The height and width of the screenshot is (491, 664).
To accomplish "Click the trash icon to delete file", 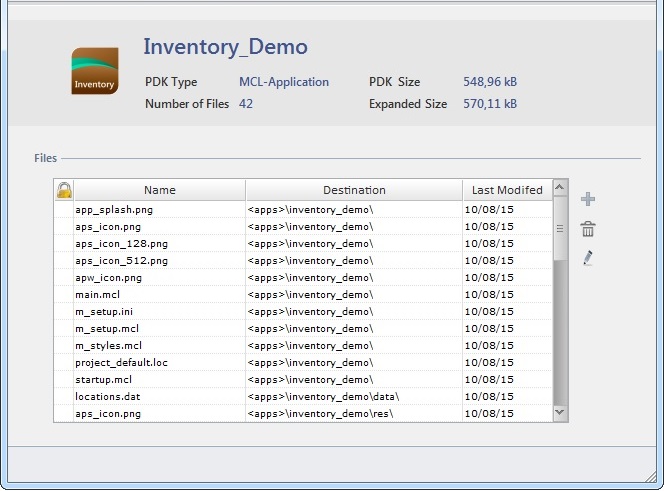I will click(x=588, y=229).
